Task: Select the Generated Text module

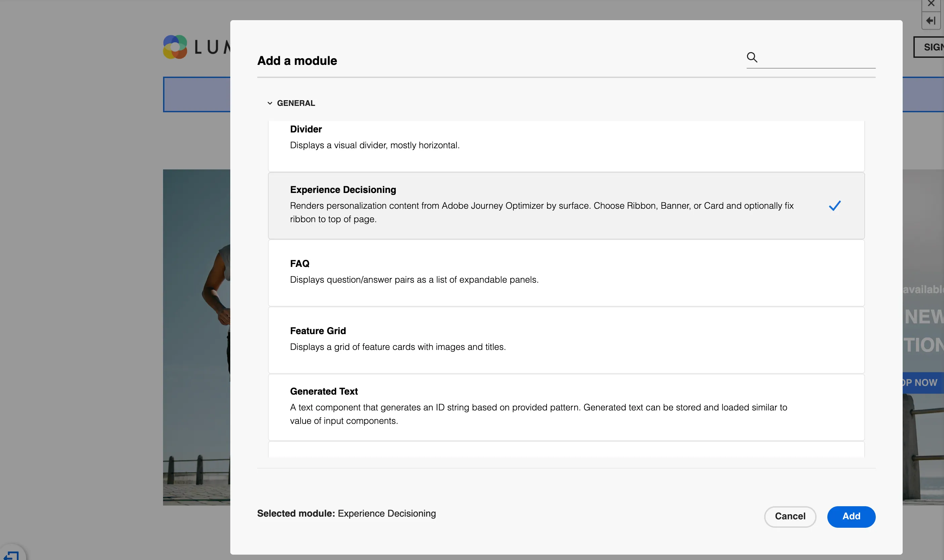Action: (x=566, y=407)
